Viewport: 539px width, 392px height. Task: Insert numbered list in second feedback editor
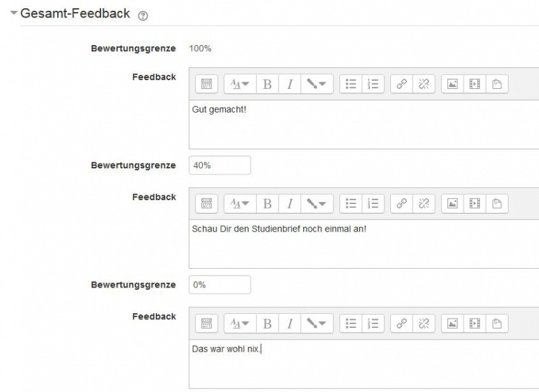(373, 203)
